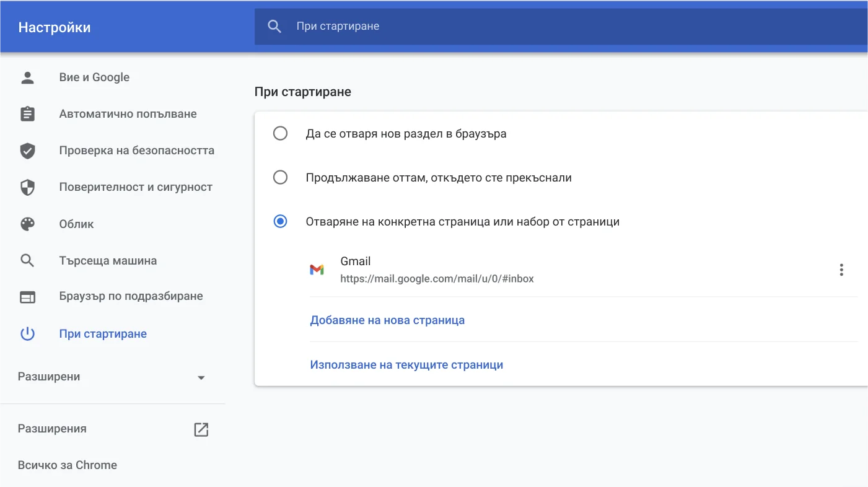This screenshot has width=868, height=487.
Task: Open "Проверка на безопасността" shield icon
Action: [x=27, y=150]
